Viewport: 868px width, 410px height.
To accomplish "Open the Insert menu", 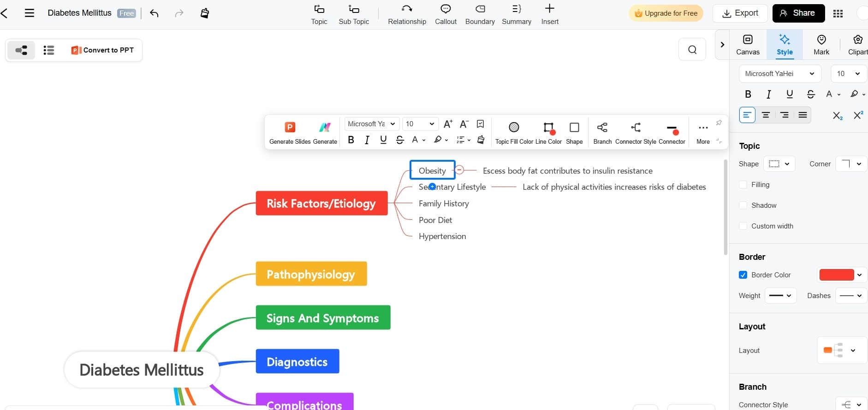I will 550,15.
